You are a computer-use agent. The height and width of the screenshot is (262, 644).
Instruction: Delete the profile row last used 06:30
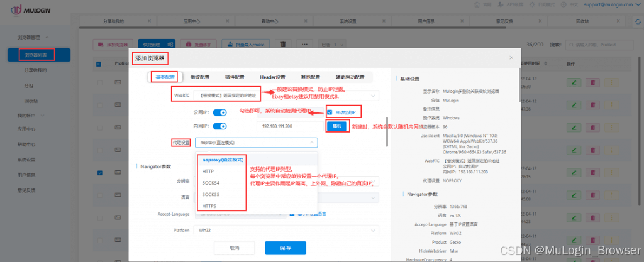592,82
